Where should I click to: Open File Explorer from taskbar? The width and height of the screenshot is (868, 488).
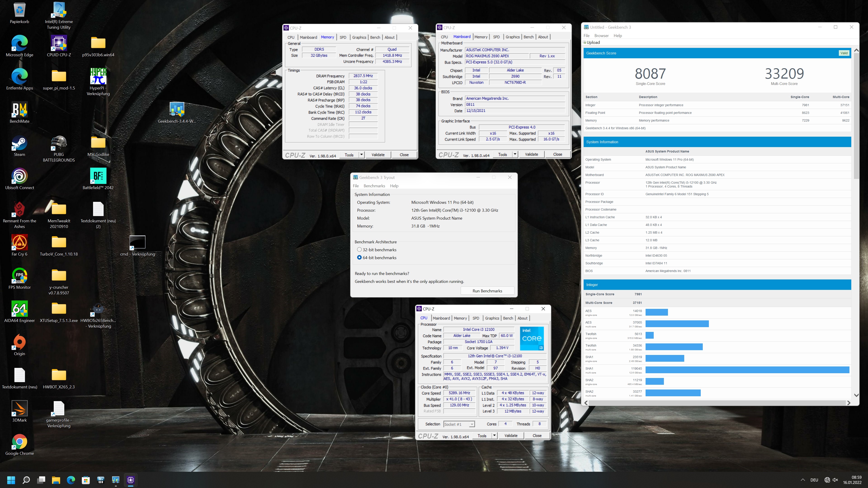coord(56,480)
